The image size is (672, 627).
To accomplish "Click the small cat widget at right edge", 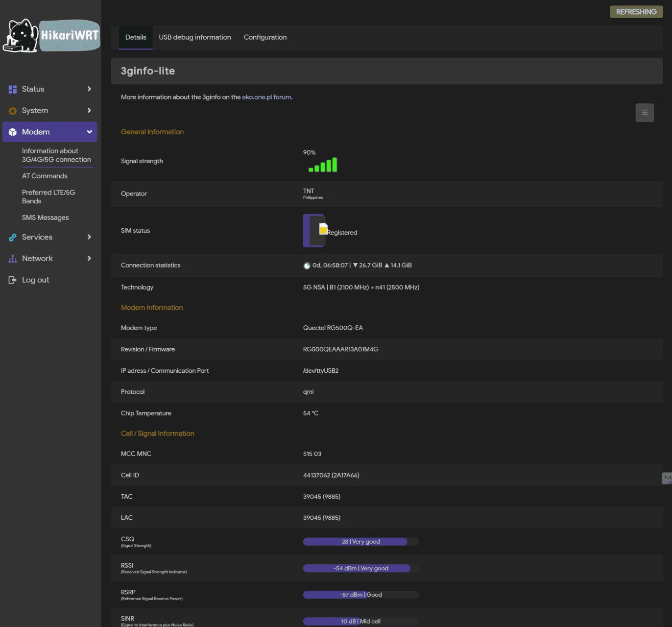I will [x=667, y=478].
